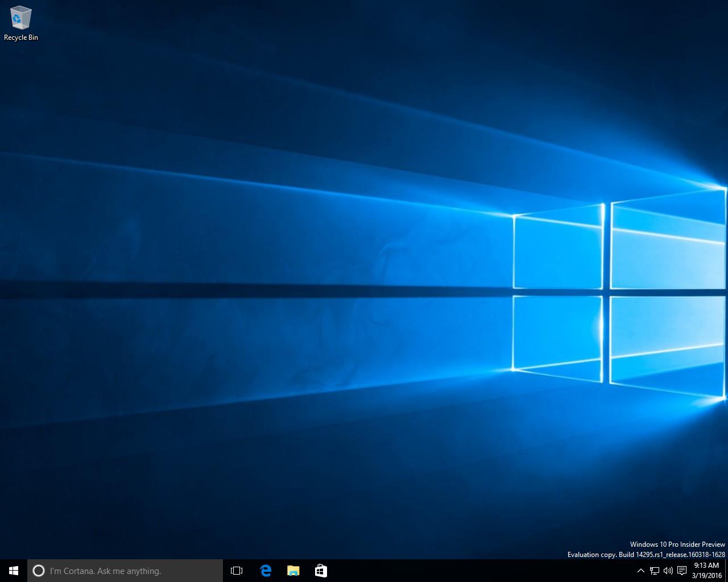Screen dimensions: 728x582
Task: Select the Recycle Bin desktop icon
Action: point(21,24)
